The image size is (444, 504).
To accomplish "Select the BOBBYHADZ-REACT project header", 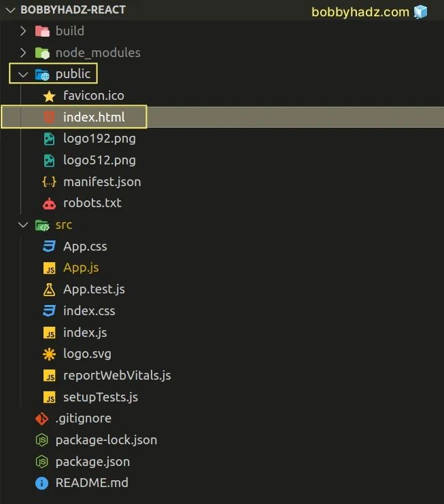I will (x=73, y=10).
